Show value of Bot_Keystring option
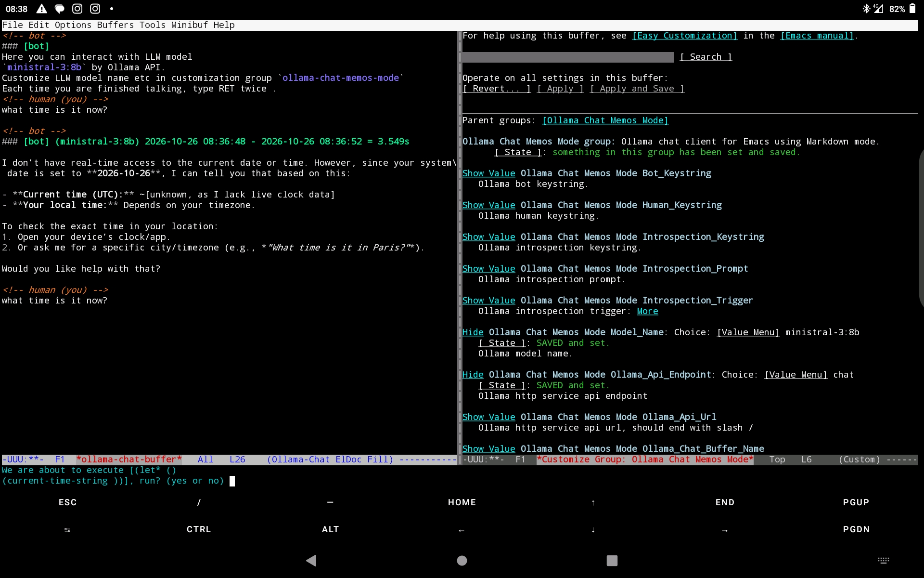This screenshot has height=578, width=924. (x=488, y=173)
